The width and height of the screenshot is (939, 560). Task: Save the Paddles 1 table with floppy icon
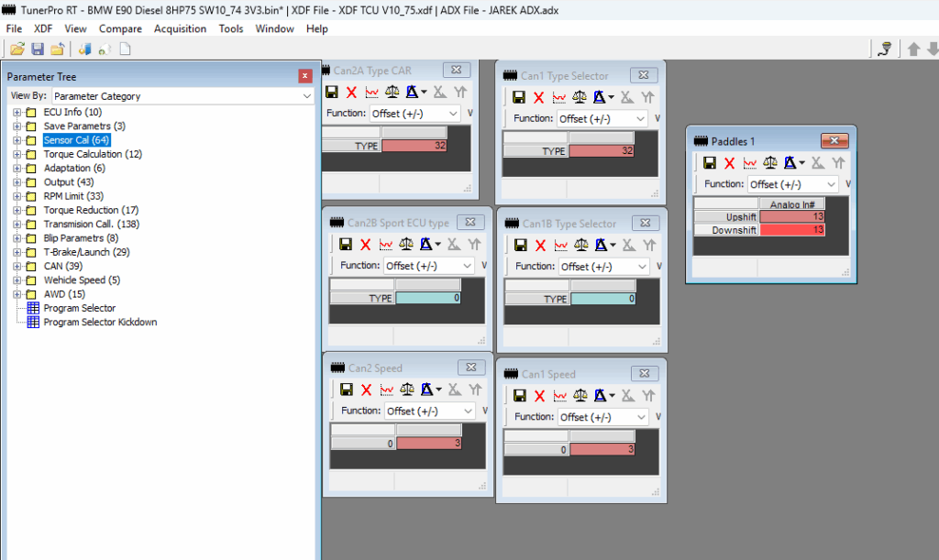click(x=709, y=163)
